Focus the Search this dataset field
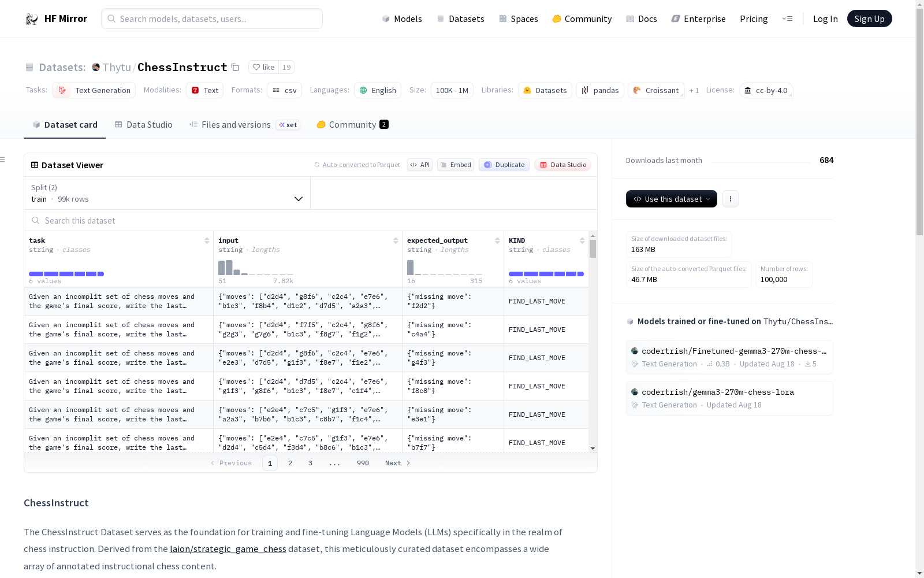The width and height of the screenshot is (924, 578). coord(311,221)
